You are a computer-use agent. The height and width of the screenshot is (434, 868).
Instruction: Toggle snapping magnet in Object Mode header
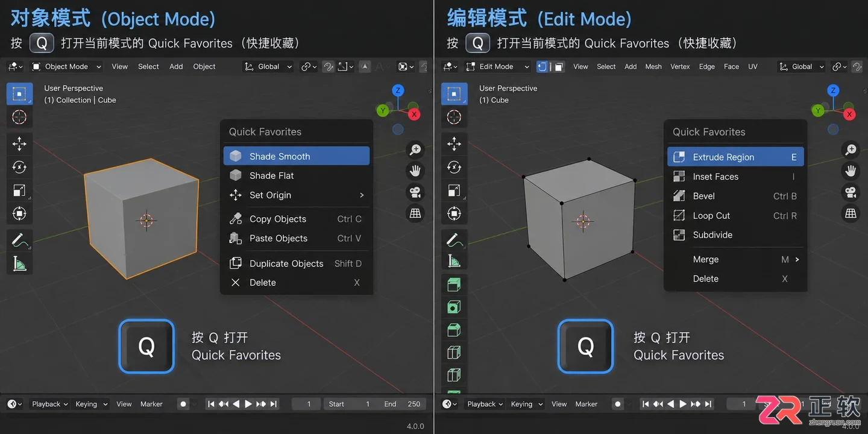point(329,66)
